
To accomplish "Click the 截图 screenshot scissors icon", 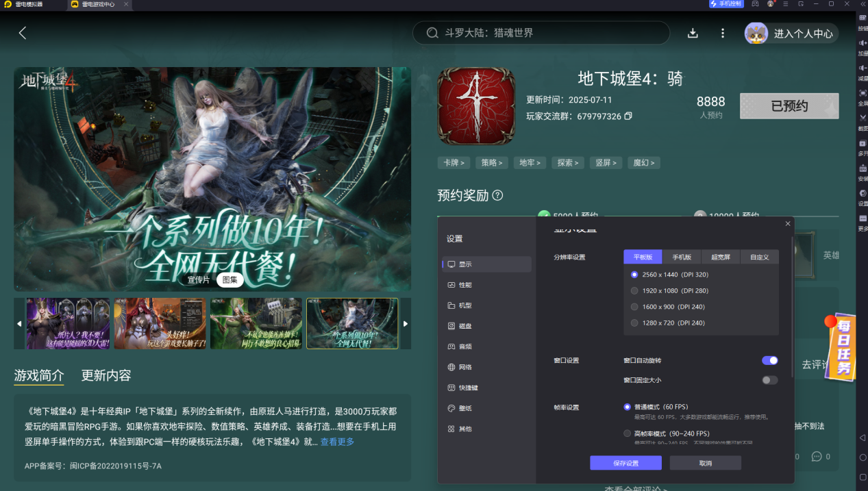I will pyautogui.click(x=863, y=118).
